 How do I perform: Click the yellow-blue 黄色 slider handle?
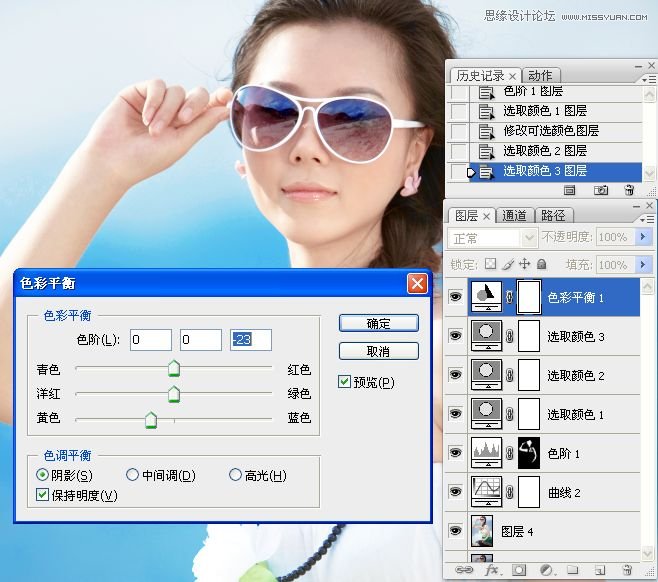click(151, 420)
